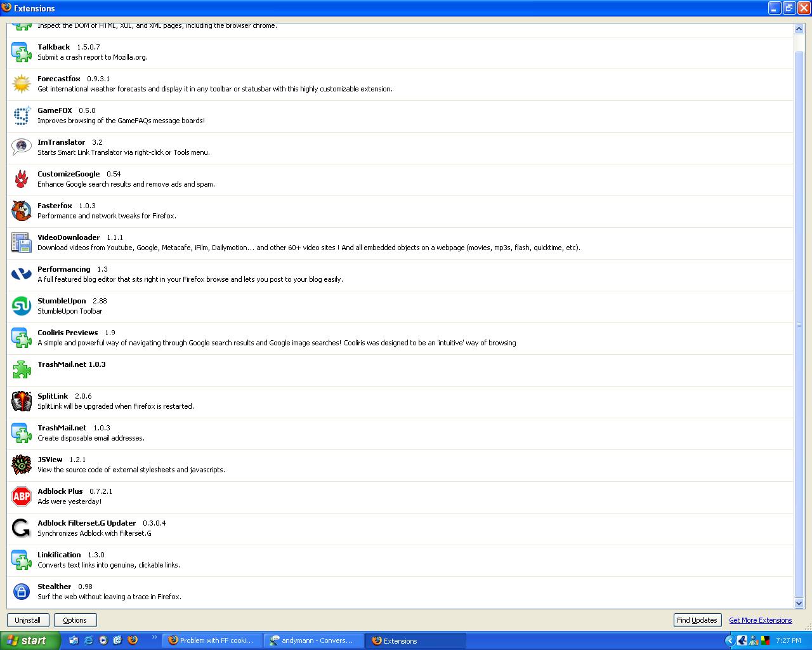The height and width of the screenshot is (650, 812).
Task: Click the Linkification name text
Action: 59,555
